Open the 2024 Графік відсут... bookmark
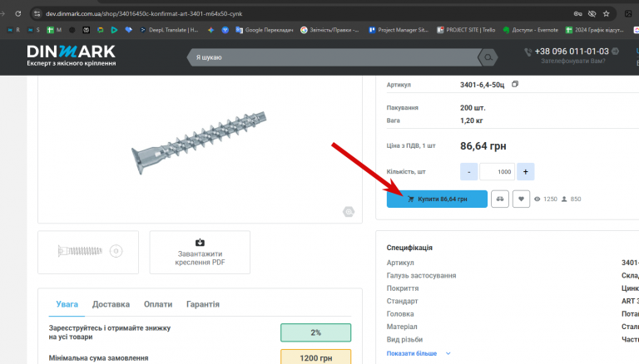This screenshot has width=639, height=364. (595, 30)
